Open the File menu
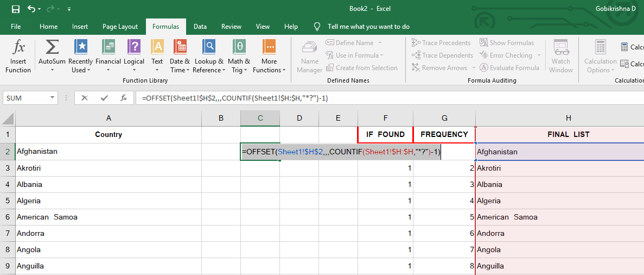 (x=16, y=26)
